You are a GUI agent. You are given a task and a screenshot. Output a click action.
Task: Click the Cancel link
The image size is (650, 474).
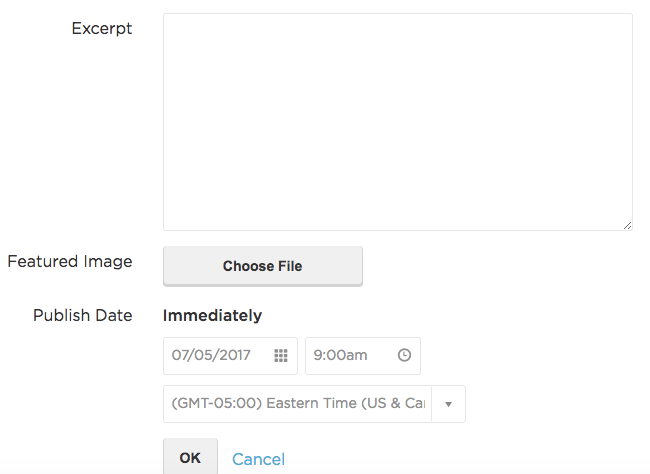pyautogui.click(x=258, y=459)
